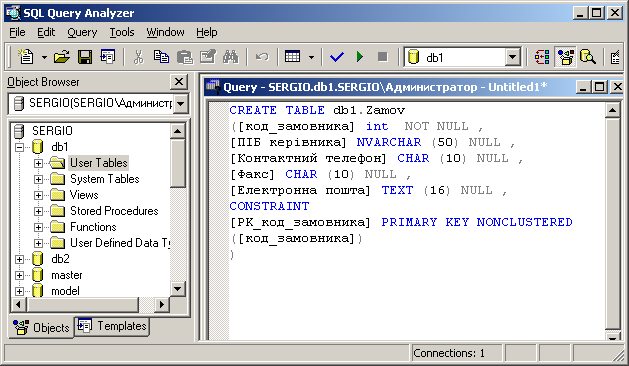The height and width of the screenshot is (366, 629).
Task: Switch to the Templates tab
Action: point(112,326)
